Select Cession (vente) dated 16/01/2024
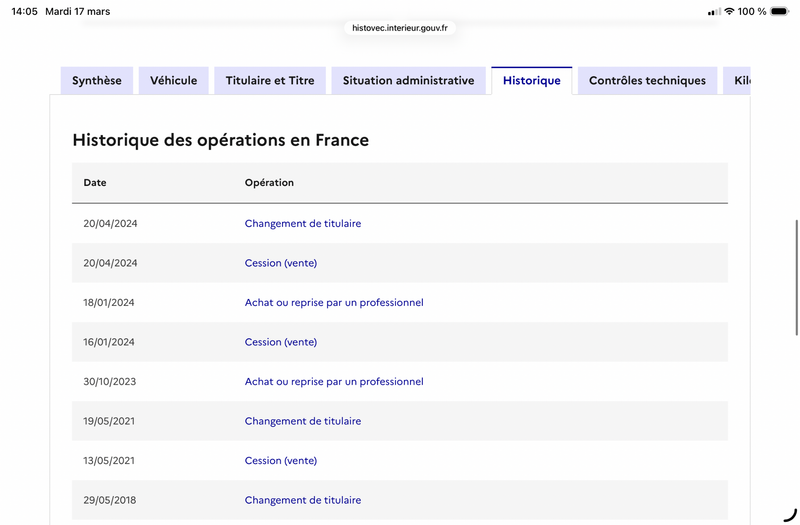Viewport: 800px width, 525px height. coord(281,342)
